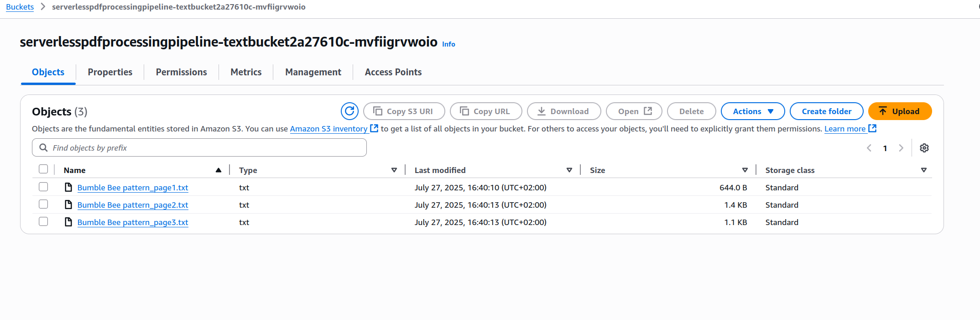Click file icon of Bumble Bee pattern_page3.txt
Viewport: 980px width, 320px height.
(68, 222)
